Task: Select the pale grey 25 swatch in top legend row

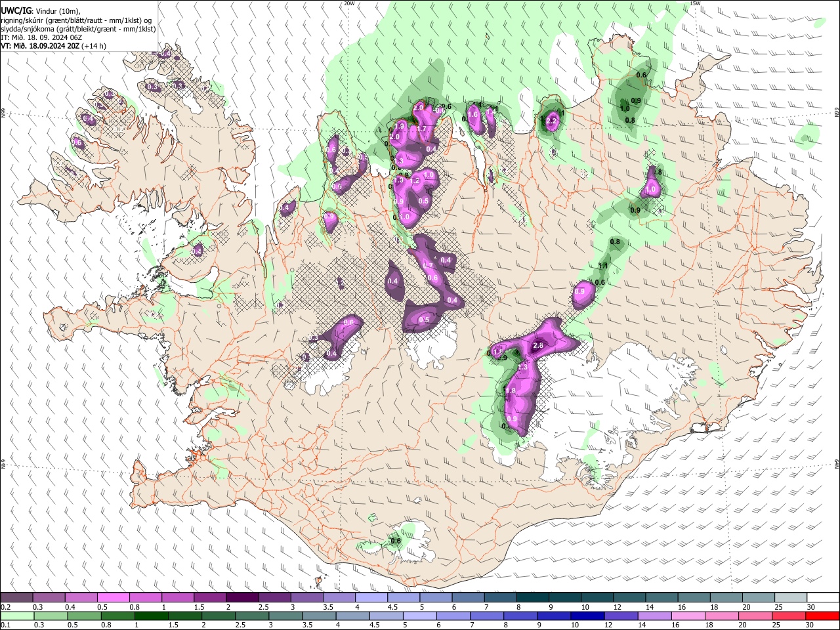Action: (789, 598)
